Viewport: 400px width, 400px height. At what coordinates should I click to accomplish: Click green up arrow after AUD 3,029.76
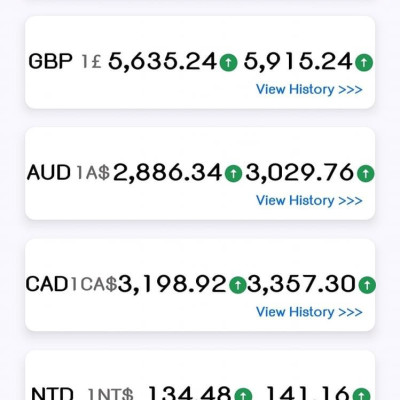[365, 174]
